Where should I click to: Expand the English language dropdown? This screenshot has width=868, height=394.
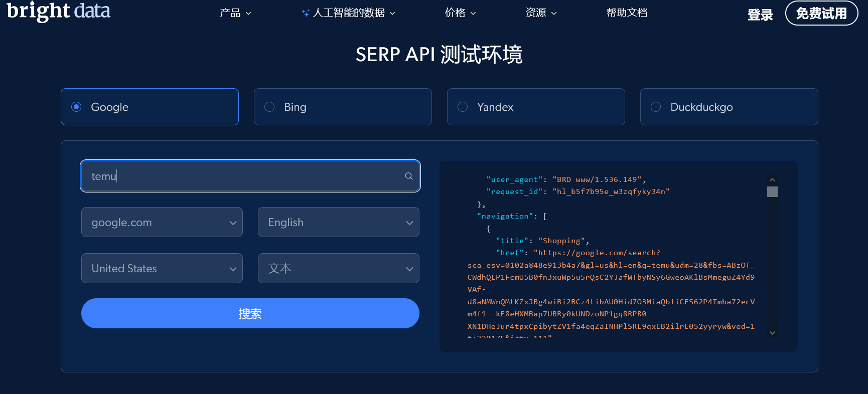(x=339, y=222)
